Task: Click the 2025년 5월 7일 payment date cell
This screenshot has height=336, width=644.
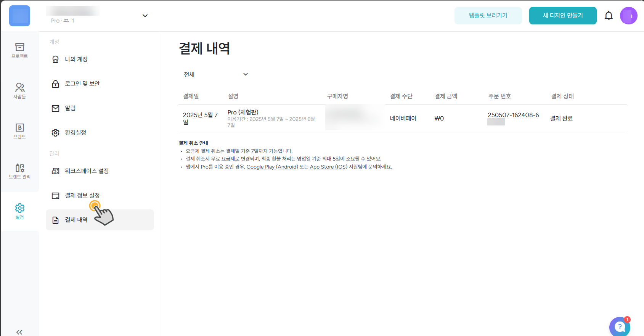Action: [201, 118]
